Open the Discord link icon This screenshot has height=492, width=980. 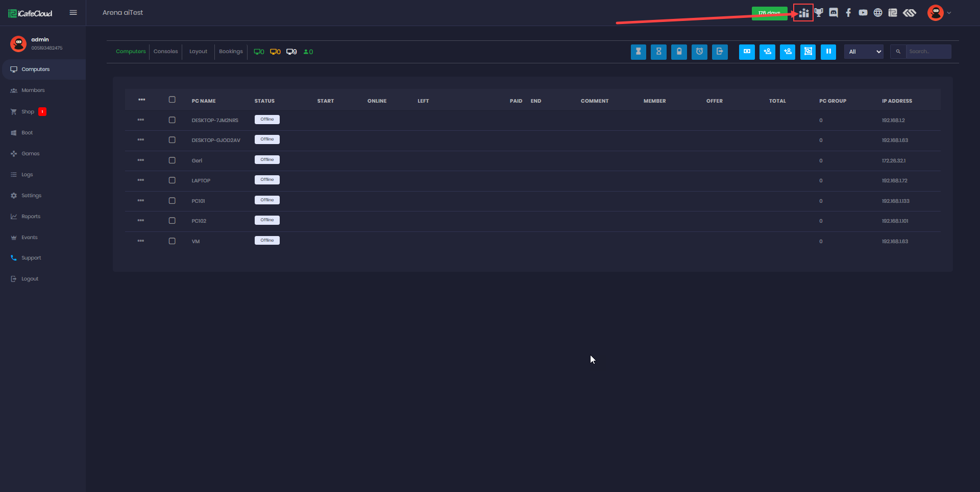click(834, 13)
